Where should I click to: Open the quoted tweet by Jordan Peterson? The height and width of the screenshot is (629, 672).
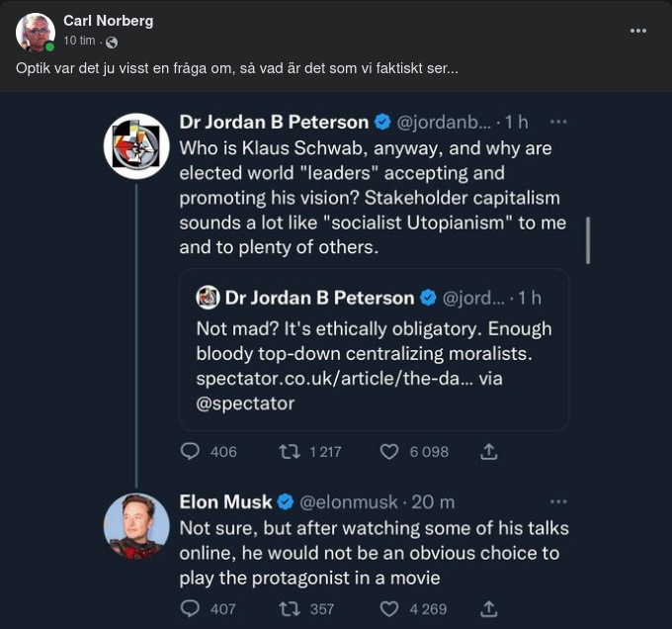click(374, 349)
